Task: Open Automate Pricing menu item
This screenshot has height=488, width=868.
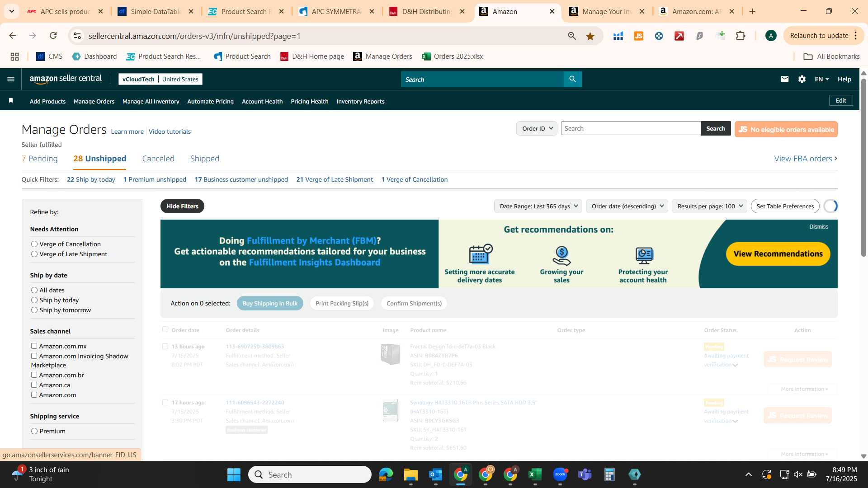Action: tap(211, 101)
